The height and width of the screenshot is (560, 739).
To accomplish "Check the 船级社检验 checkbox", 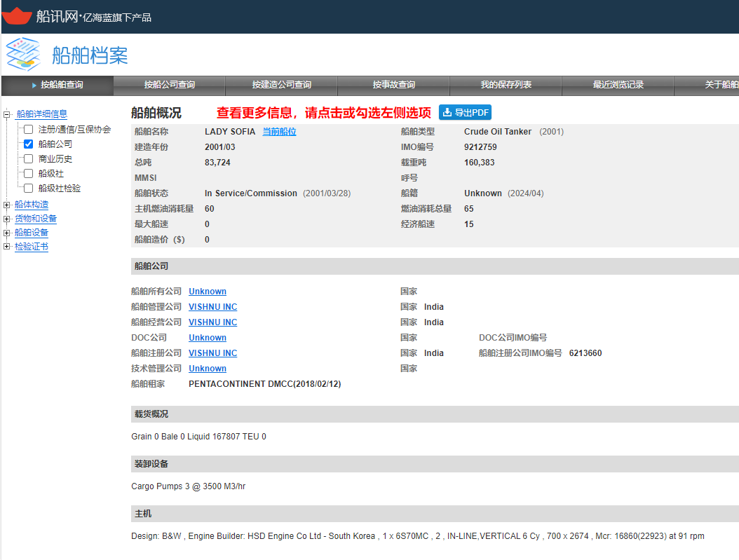I will coord(28,188).
